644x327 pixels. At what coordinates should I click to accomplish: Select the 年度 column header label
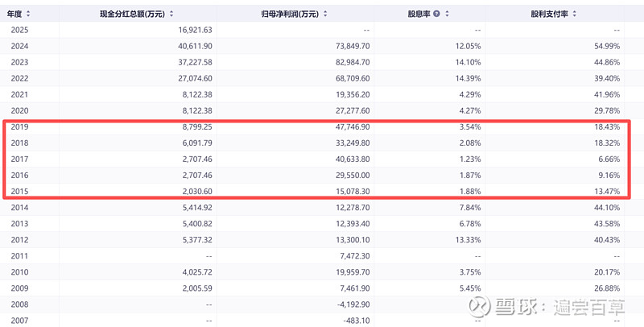(16, 14)
